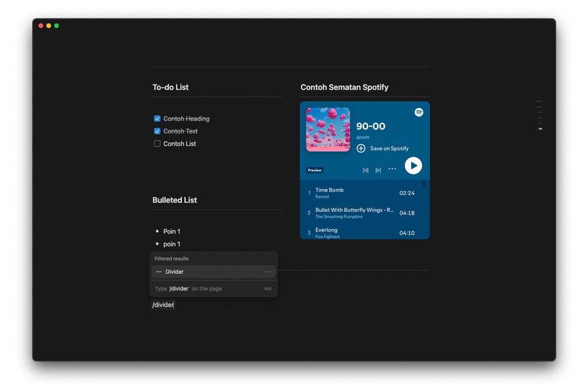Skip to next track in Spotify embed
This screenshot has width=588, height=392.
coord(378,170)
